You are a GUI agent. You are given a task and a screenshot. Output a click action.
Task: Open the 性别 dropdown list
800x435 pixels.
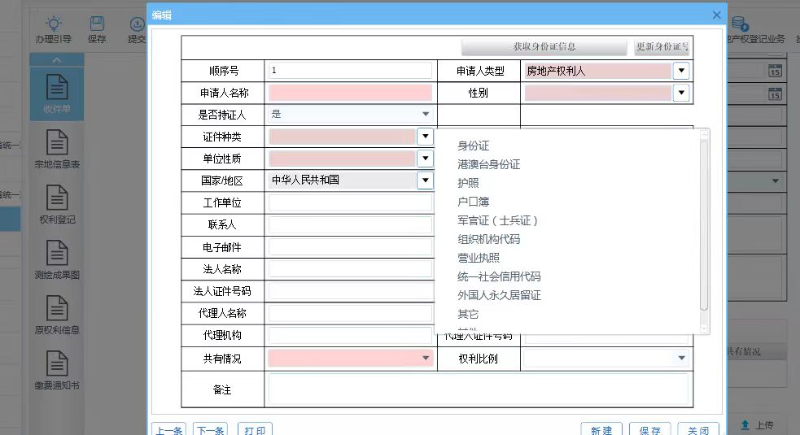pos(681,93)
